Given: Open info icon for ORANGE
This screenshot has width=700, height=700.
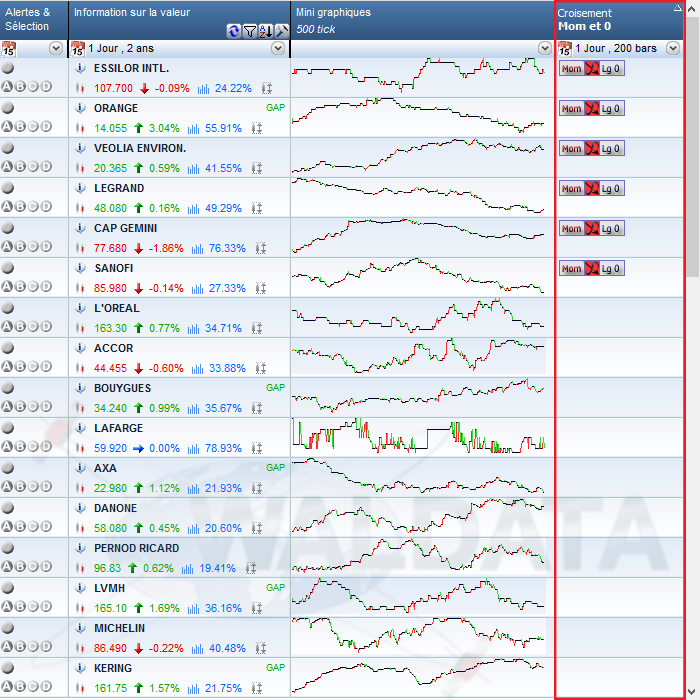Looking at the screenshot, I should (x=80, y=108).
